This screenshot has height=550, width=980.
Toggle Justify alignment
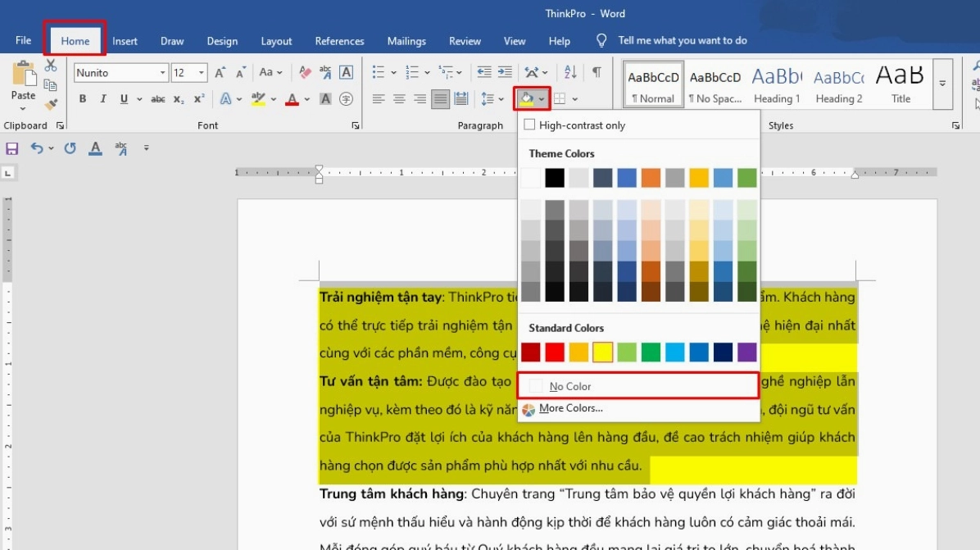pos(440,98)
